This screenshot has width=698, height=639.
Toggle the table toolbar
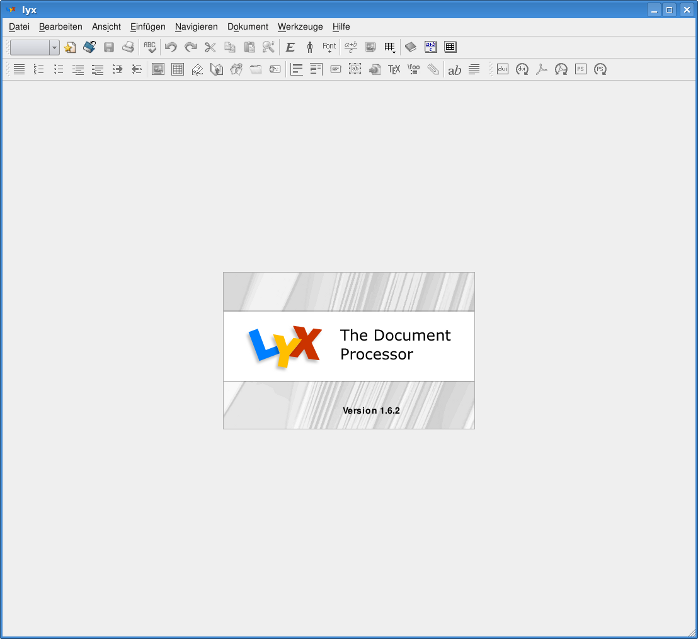pyautogui.click(x=450, y=47)
